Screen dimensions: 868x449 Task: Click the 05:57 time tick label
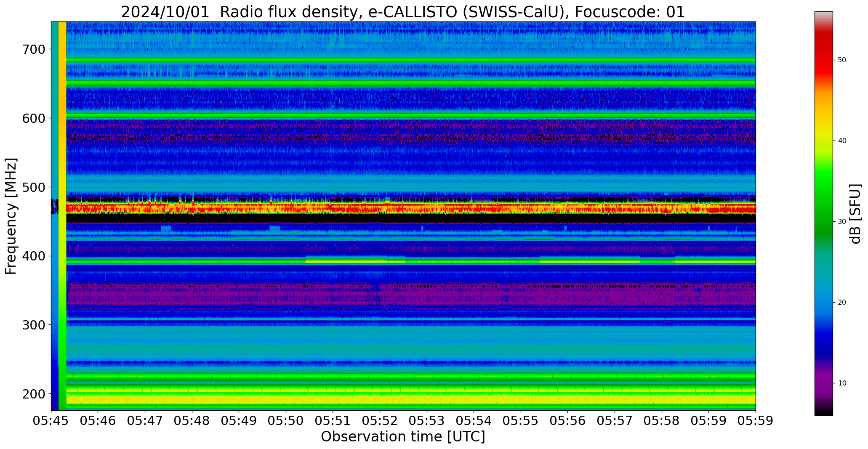615,421
